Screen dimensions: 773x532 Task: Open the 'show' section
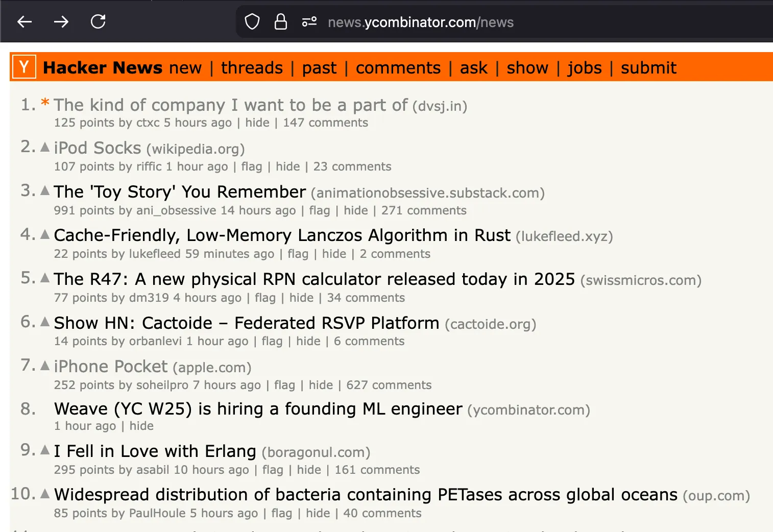click(x=527, y=67)
